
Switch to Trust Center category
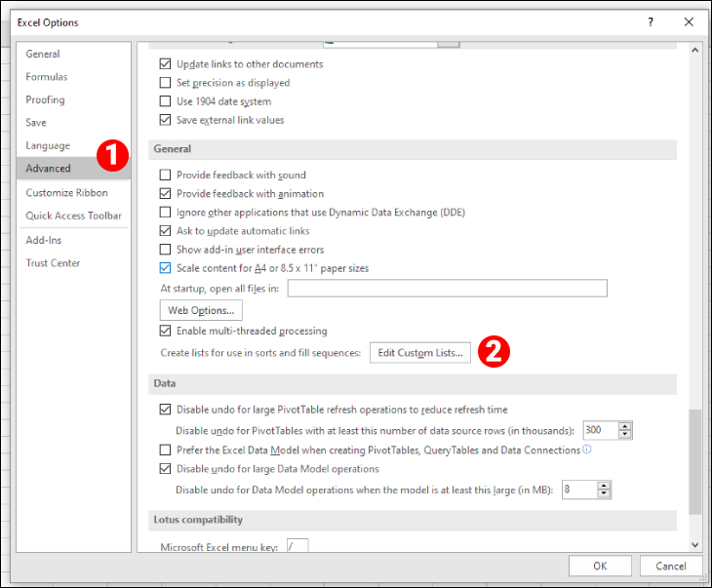coord(53,263)
